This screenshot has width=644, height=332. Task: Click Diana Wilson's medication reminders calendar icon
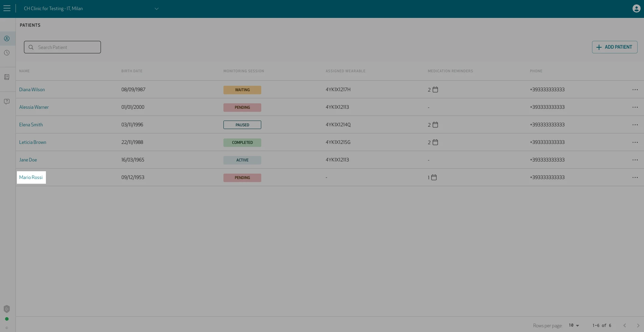(435, 90)
